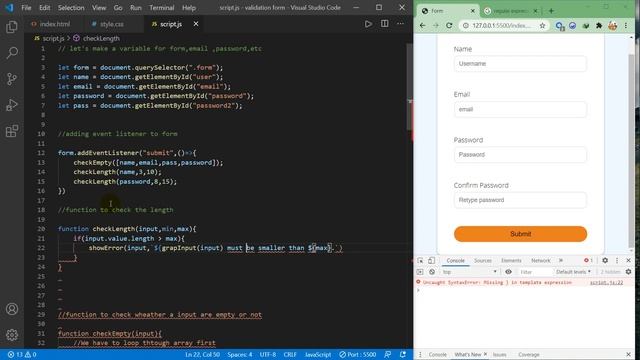Open Run and Debug view
The image size is (640, 360).
(12, 105)
